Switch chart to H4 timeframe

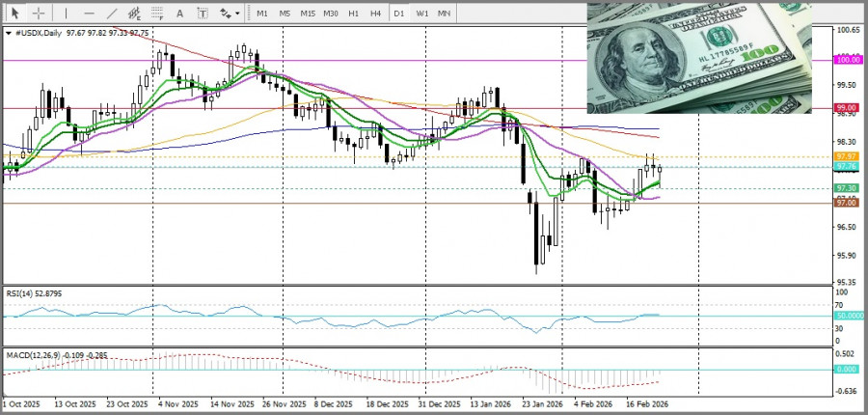coord(376,14)
